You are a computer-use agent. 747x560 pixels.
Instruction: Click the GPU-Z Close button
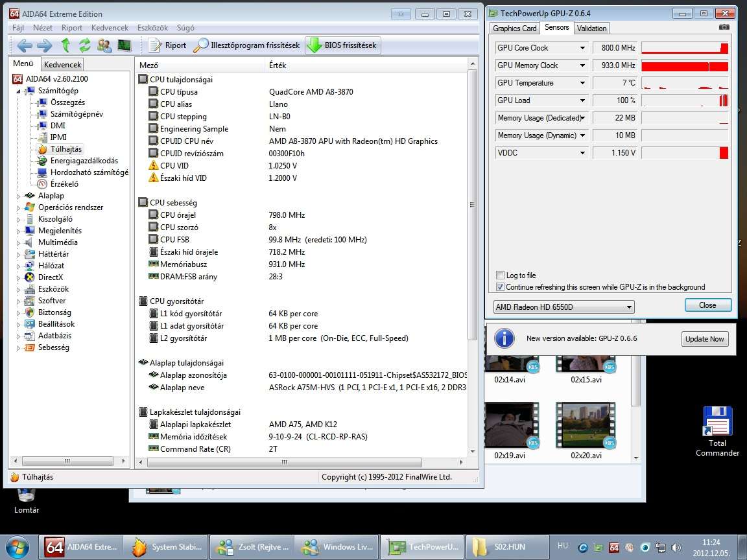coord(707,305)
